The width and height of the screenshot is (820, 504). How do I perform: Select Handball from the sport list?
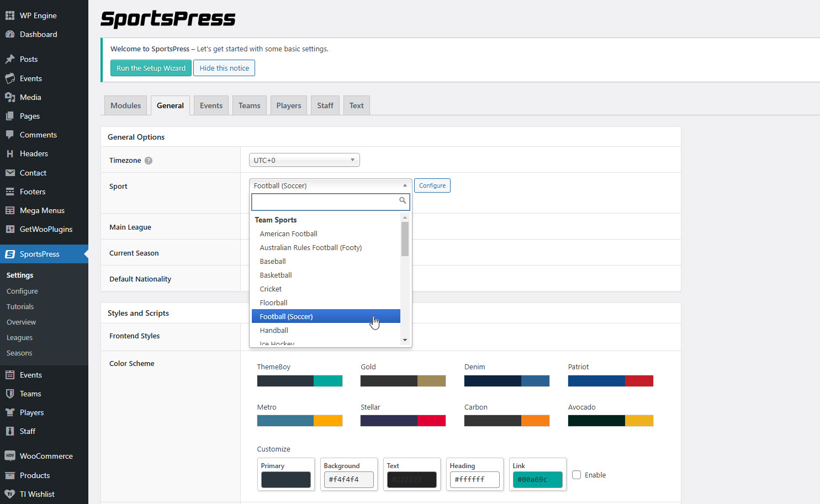[x=326, y=330]
